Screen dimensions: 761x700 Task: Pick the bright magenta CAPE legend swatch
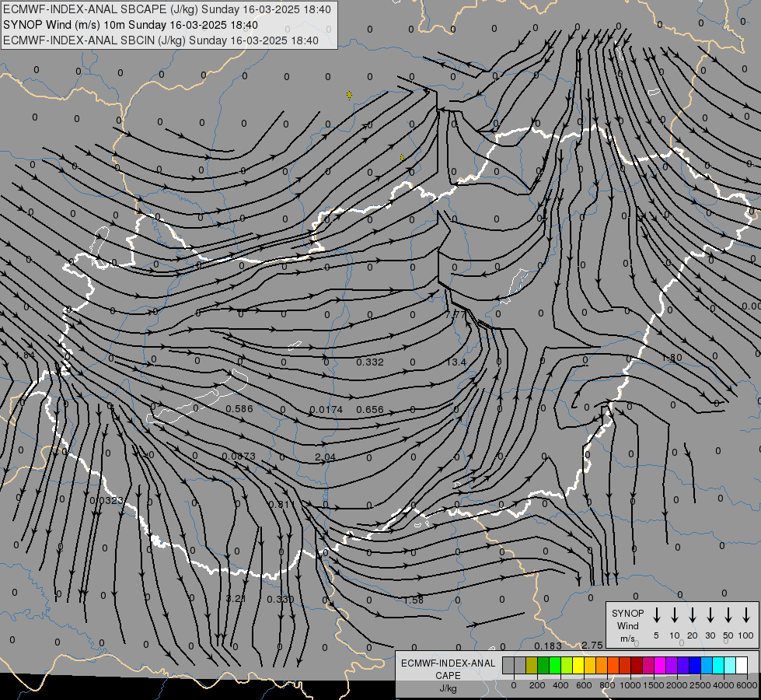[660, 666]
